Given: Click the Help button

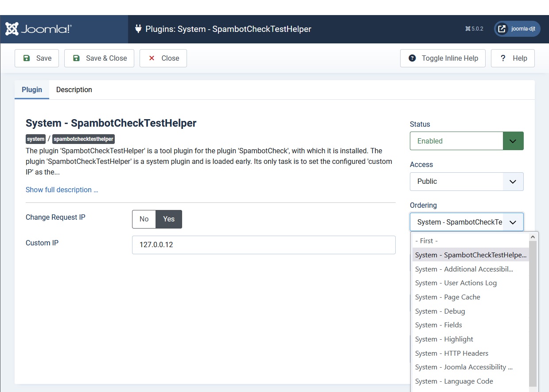Looking at the screenshot, I should 513,58.
